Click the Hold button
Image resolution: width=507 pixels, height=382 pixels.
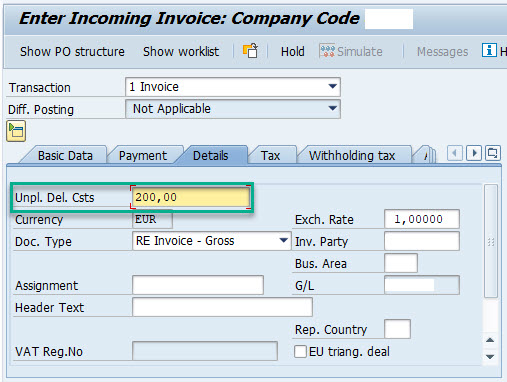(x=293, y=52)
